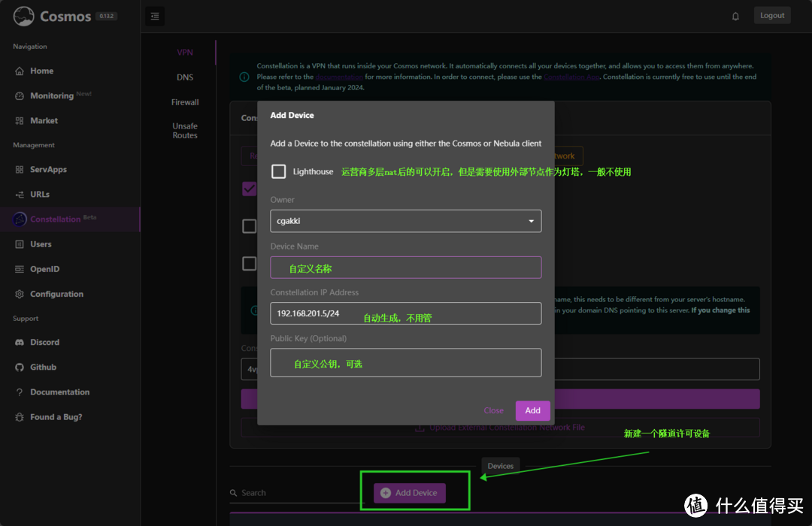Open the Home navigation item
This screenshot has height=526, width=812.
pos(70,71)
